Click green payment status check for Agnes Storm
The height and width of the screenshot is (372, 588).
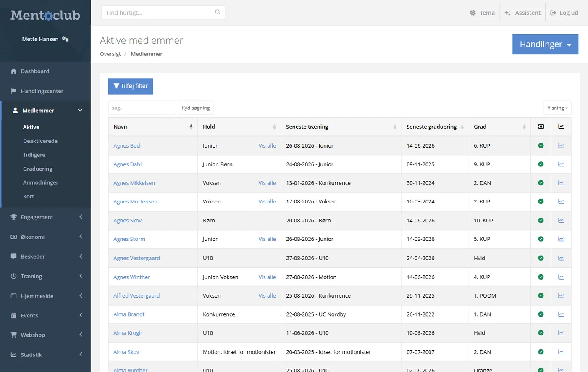coord(541,239)
